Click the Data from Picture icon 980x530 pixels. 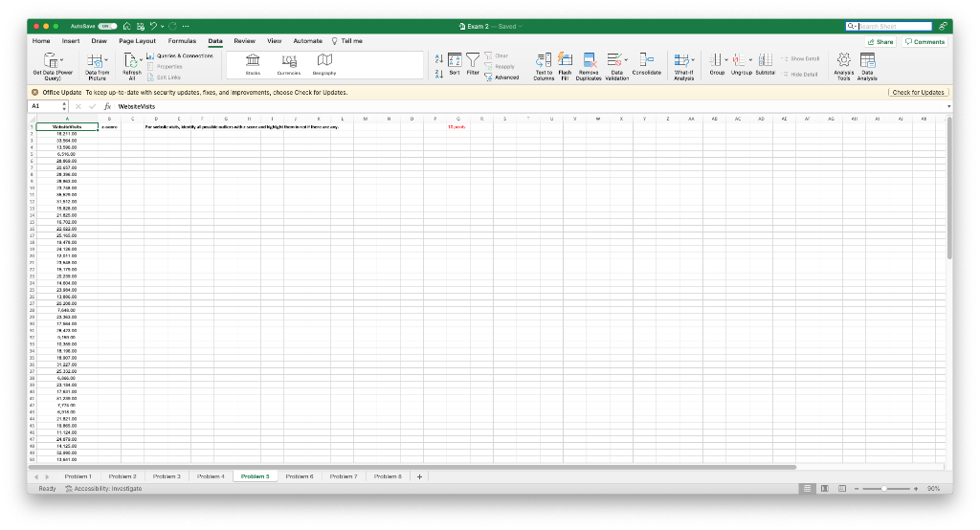(x=95, y=60)
